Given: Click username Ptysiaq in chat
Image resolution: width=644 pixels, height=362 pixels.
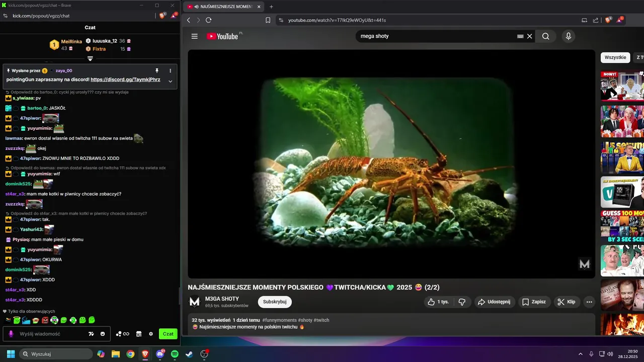Looking at the screenshot, I should click(22, 239).
